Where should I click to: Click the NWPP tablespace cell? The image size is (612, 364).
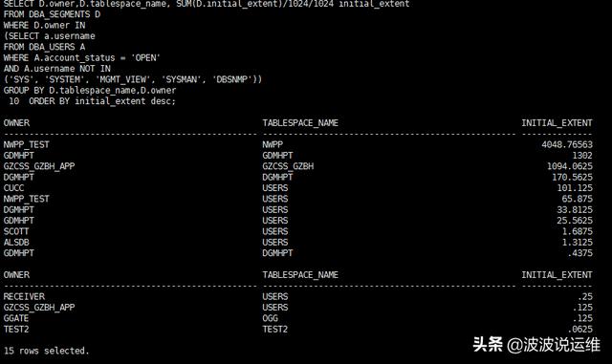[x=273, y=145]
